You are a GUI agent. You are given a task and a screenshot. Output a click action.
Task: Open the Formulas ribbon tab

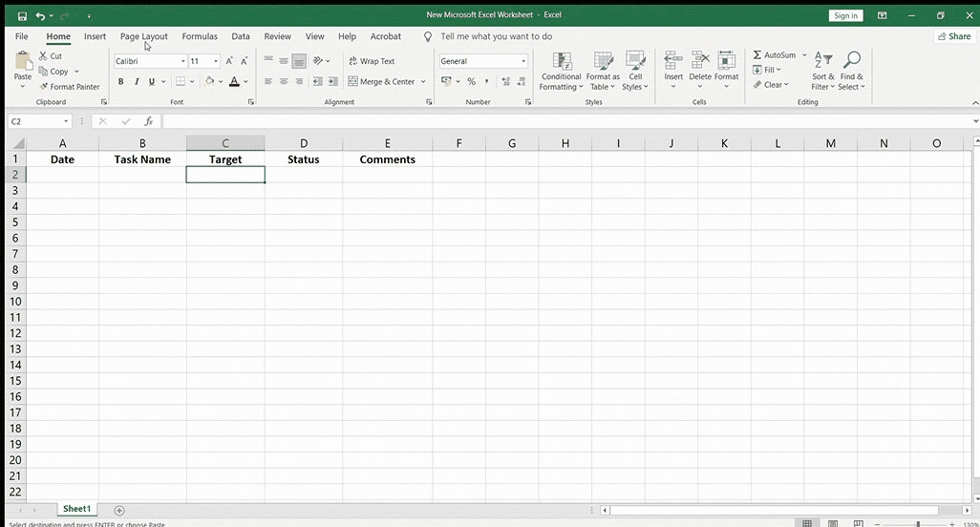coord(200,36)
